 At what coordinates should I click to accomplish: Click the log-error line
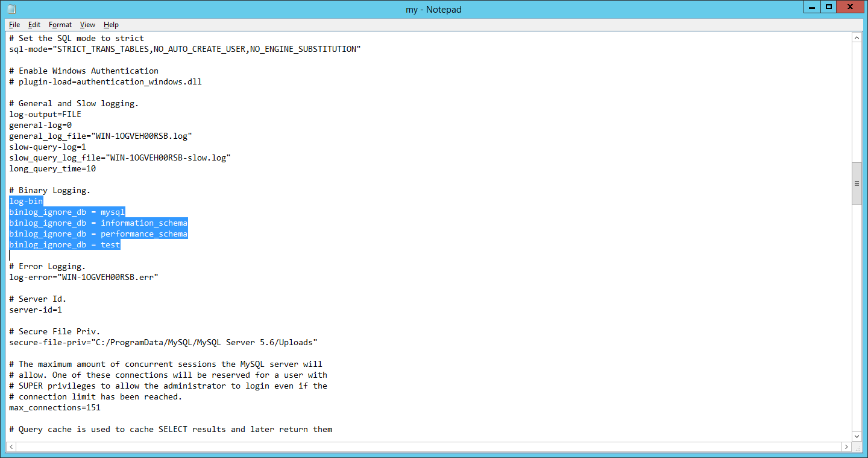pyautogui.click(x=84, y=277)
